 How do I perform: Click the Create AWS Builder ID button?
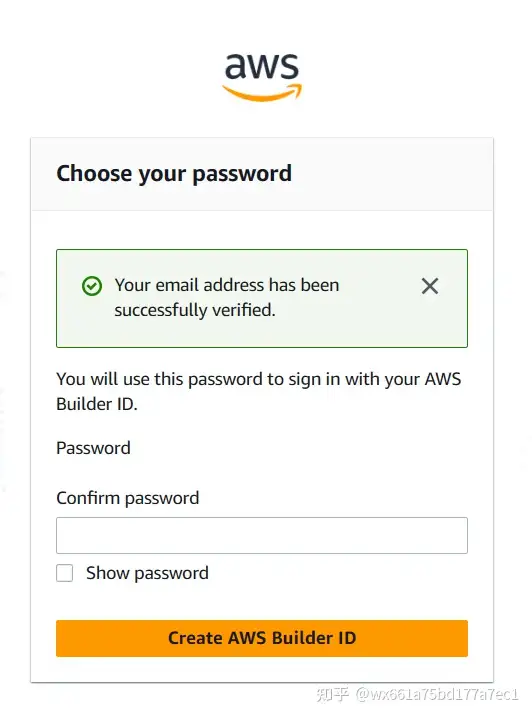262,638
